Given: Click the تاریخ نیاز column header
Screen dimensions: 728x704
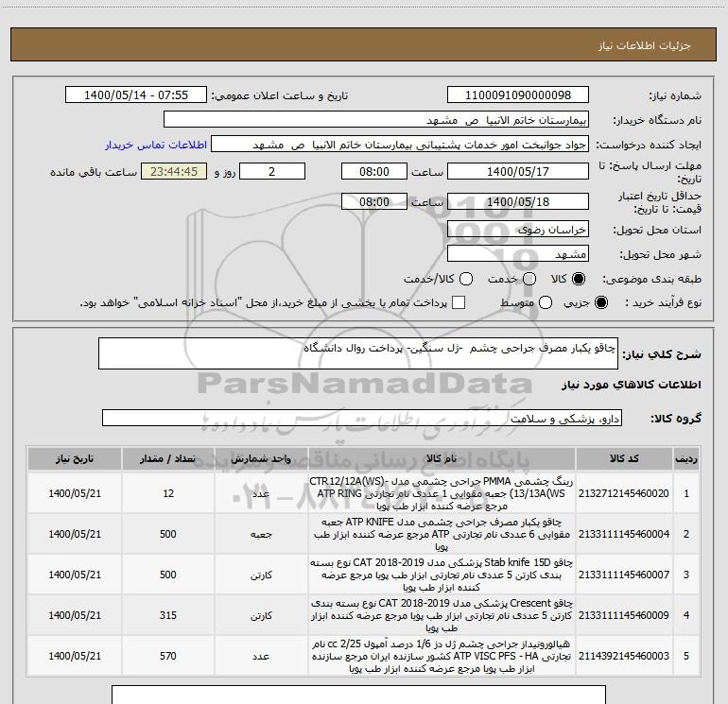Looking at the screenshot, I should [75, 458].
